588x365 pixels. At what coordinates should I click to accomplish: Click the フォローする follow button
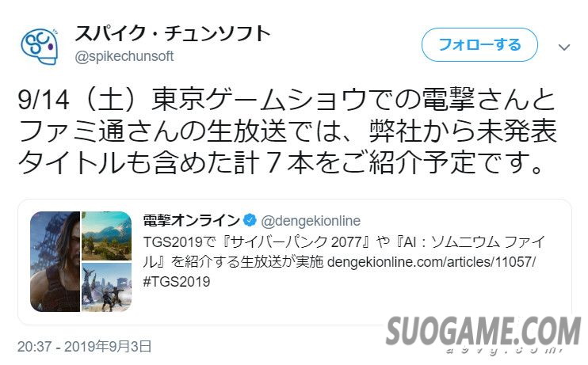[479, 44]
